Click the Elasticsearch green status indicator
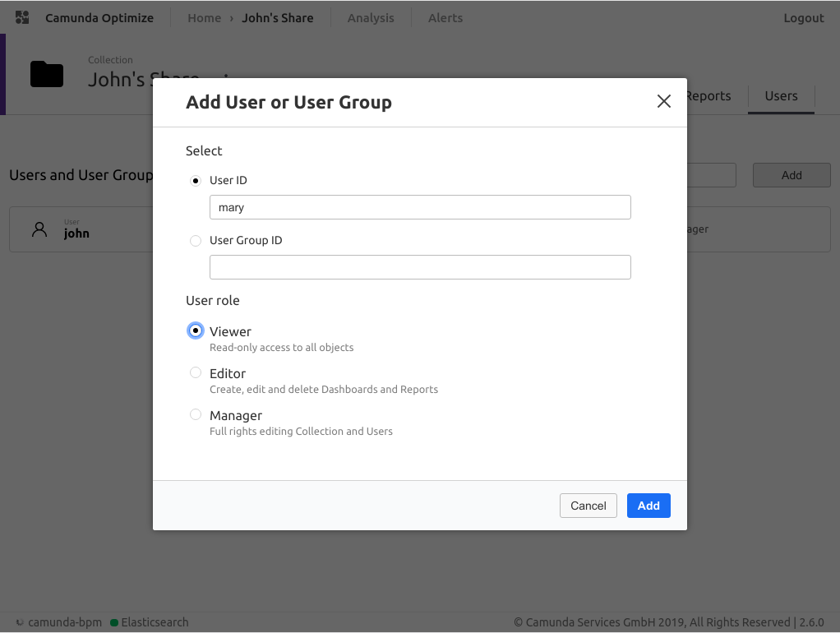The width and height of the screenshot is (840, 633). 114,622
